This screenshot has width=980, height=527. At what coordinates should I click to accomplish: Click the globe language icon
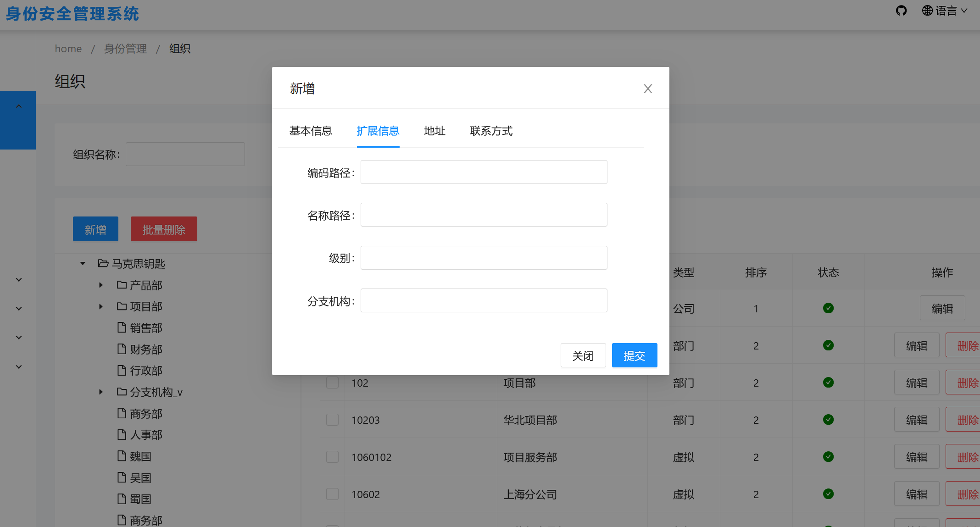(926, 10)
